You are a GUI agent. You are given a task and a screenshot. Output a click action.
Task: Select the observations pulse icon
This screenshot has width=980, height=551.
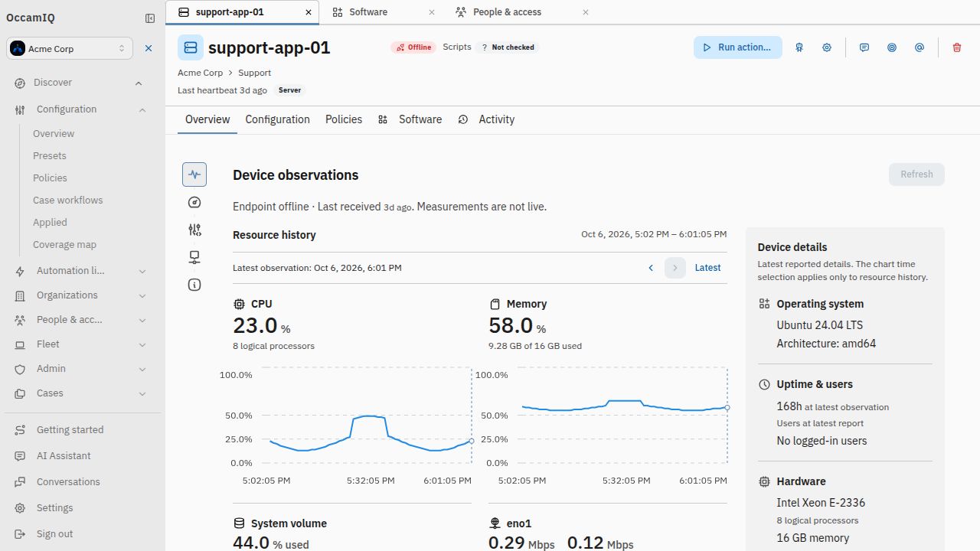(x=194, y=174)
